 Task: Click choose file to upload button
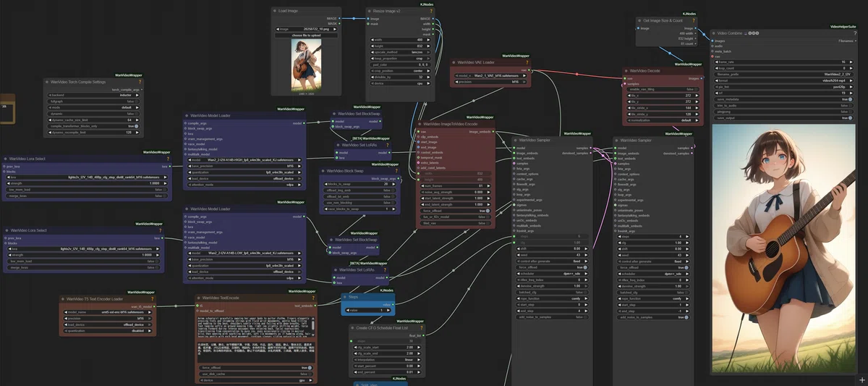coord(307,35)
